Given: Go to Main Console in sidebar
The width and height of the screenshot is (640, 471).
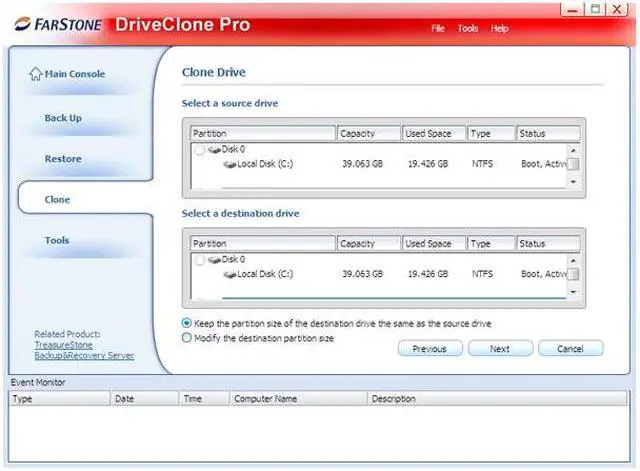Looking at the screenshot, I should click(75, 74).
